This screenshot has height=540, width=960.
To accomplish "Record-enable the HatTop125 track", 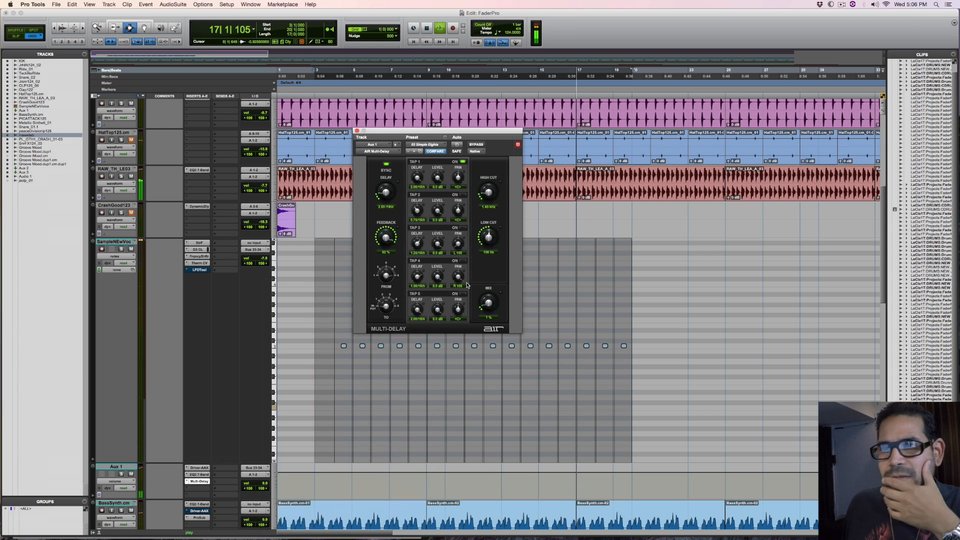I will 102,140.
